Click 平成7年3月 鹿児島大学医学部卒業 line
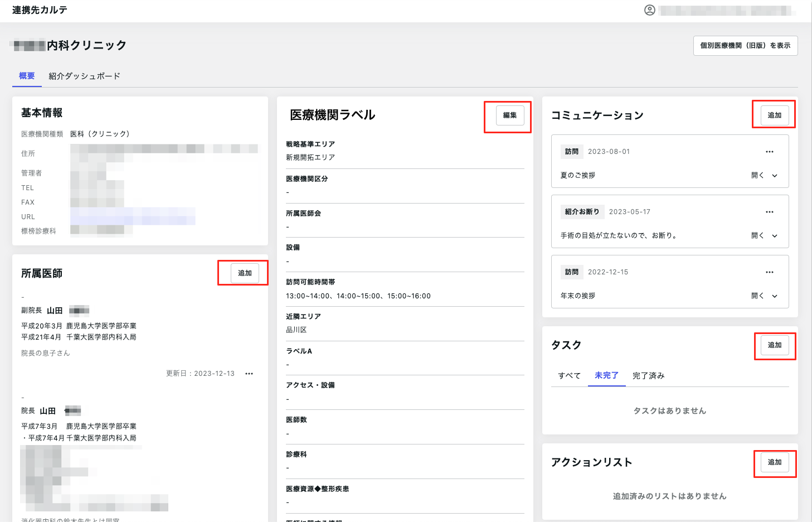 [x=79, y=426]
